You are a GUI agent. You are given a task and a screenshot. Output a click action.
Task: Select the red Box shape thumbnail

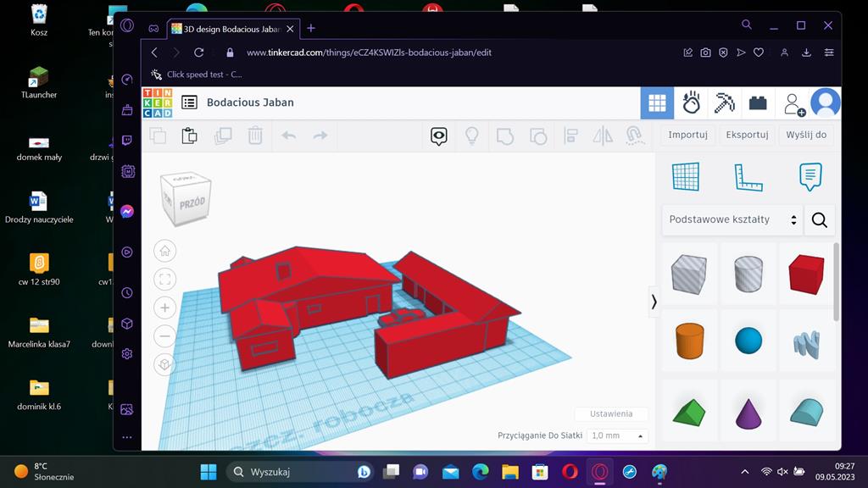click(x=805, y=274)
